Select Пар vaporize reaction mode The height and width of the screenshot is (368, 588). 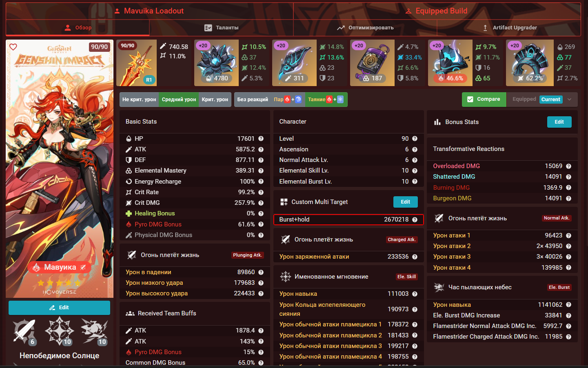pyautogui.click(x=288, y=100)
